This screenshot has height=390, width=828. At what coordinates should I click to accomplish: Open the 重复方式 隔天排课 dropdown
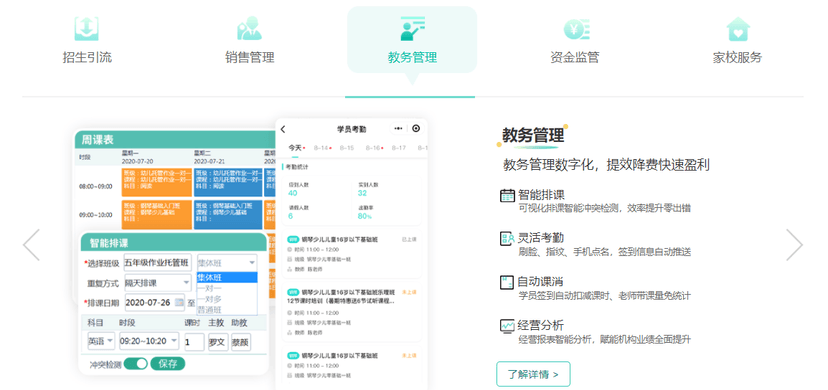pyautogui.click(x=158, y=283)
